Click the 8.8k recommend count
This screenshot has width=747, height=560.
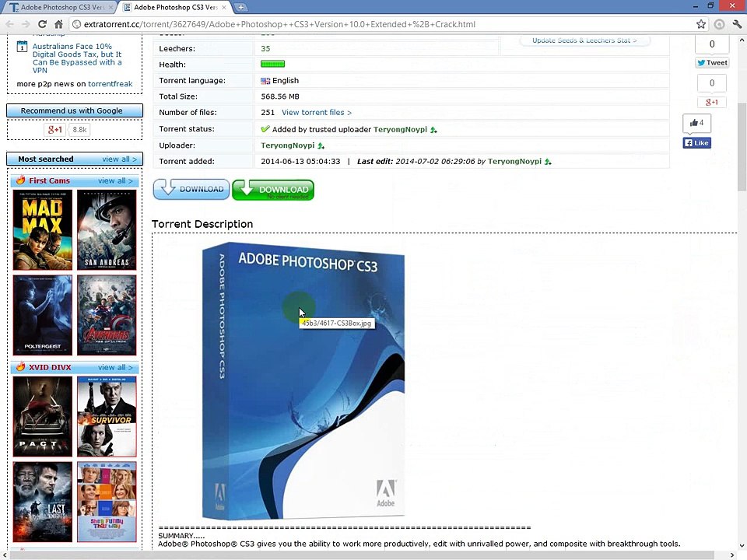pos(79,130)
